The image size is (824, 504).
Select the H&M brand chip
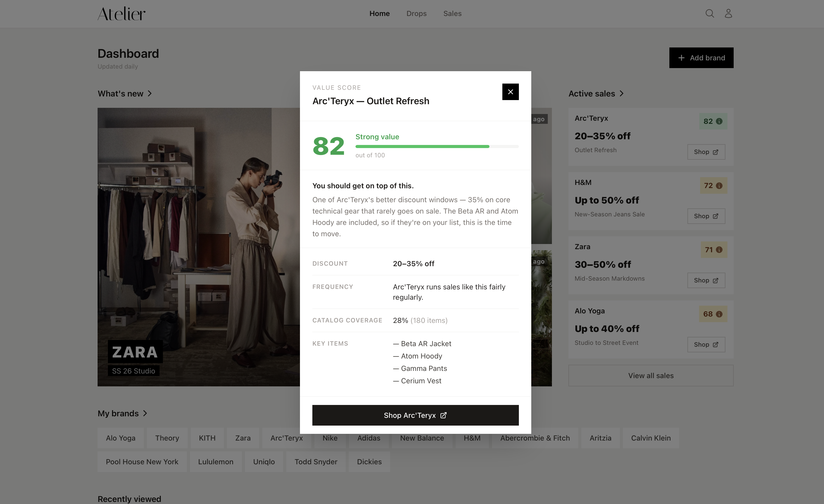[x=472, y=438]
